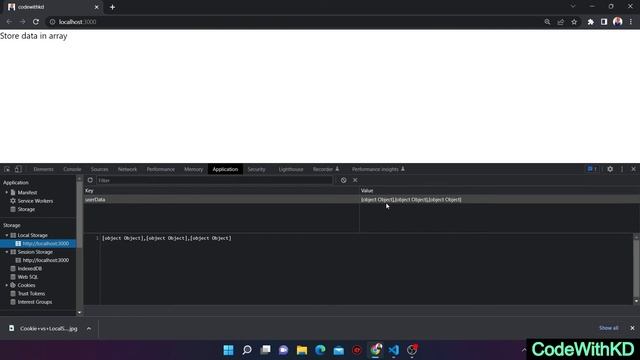Click the browser back arrow
Image resolution: width=640 pixels, height=360 pixels.
pos(9,22)
